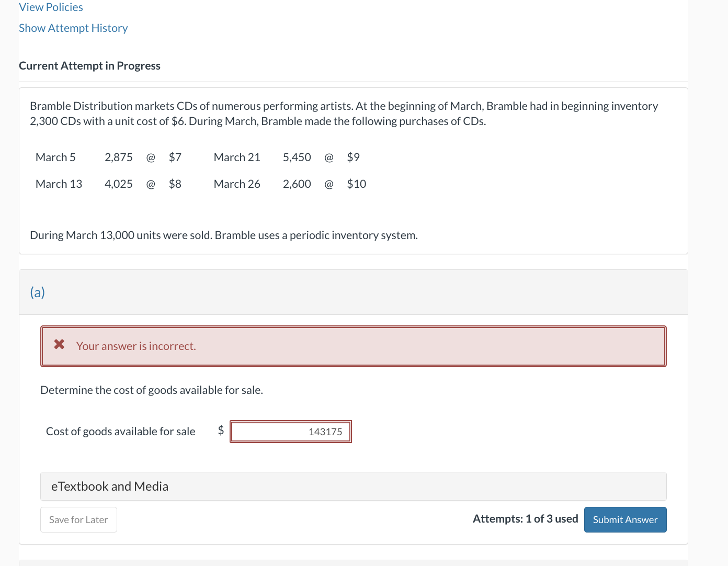
Task: Click the Submit Answer button
Action: 625,519
